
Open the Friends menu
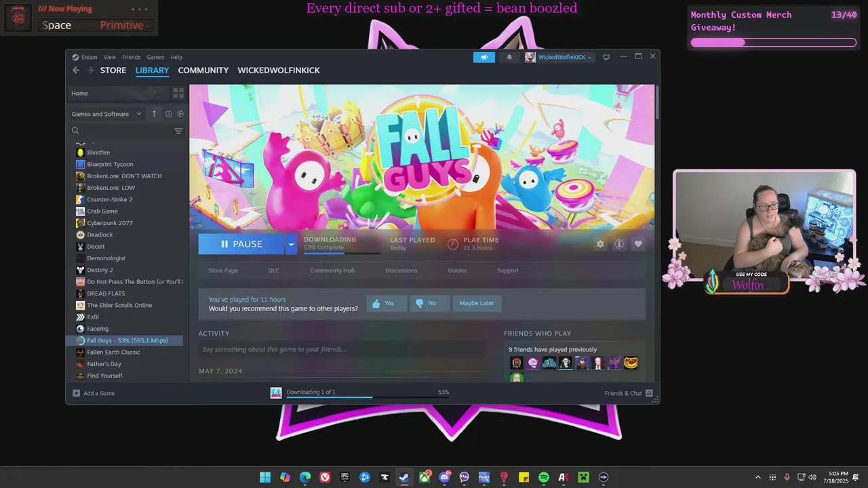(x=132, y=57)
